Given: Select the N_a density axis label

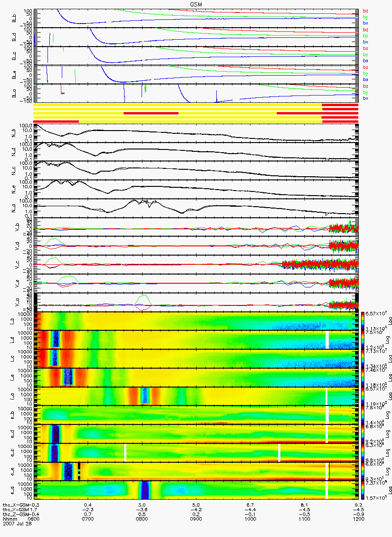Looking at the screenshot, I should pos(14,208).
